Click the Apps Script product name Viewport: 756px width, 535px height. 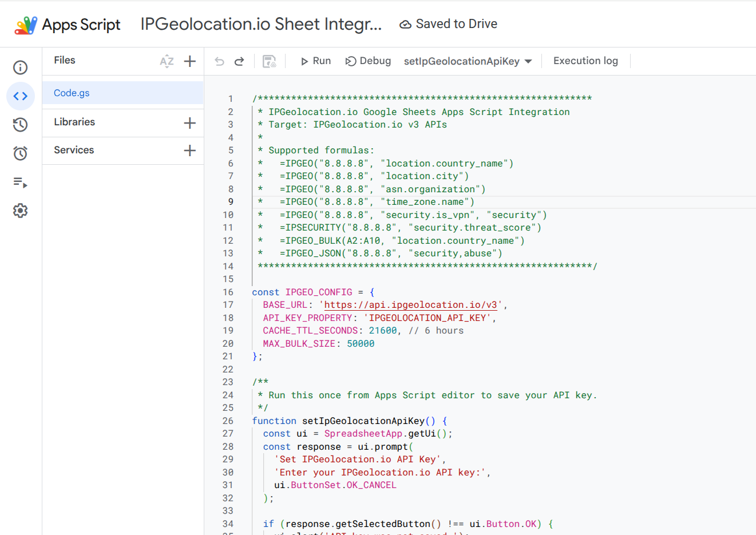81,25
